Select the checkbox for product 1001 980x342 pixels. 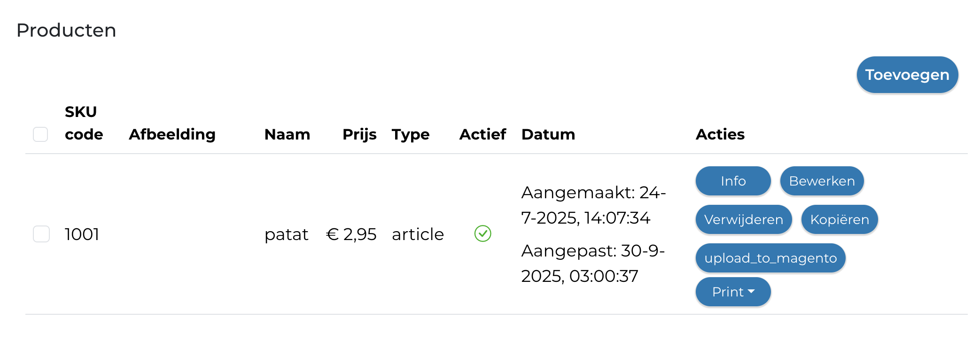click(x=41, y=234)
